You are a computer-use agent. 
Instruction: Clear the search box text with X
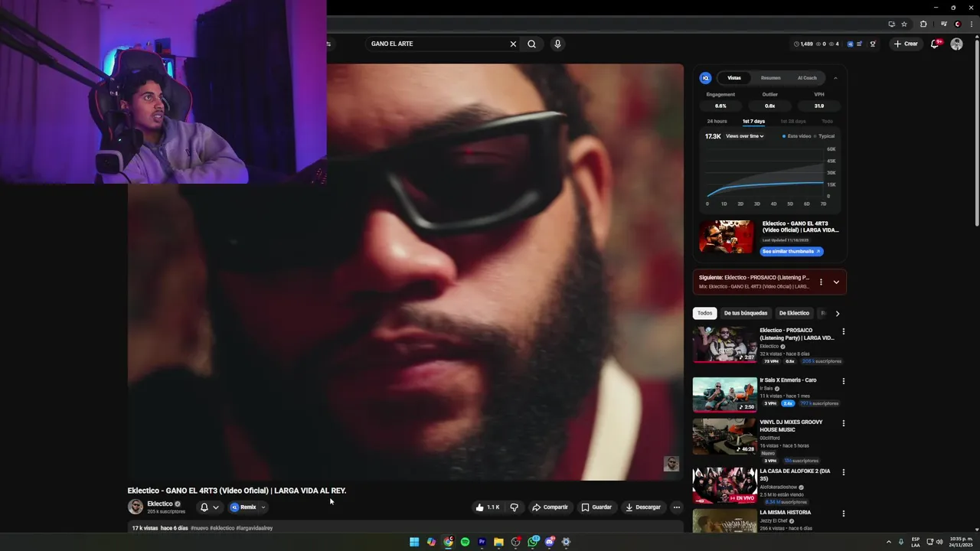coord(513,44)
